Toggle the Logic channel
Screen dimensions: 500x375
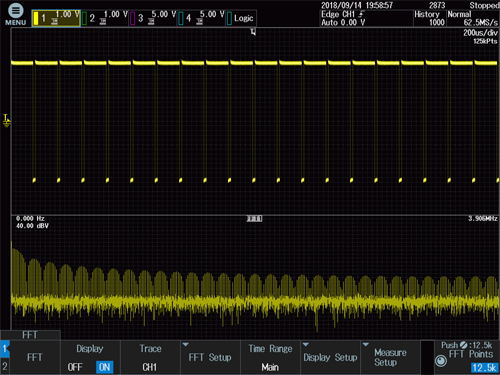pyautogui.click(x=241, y=18)
